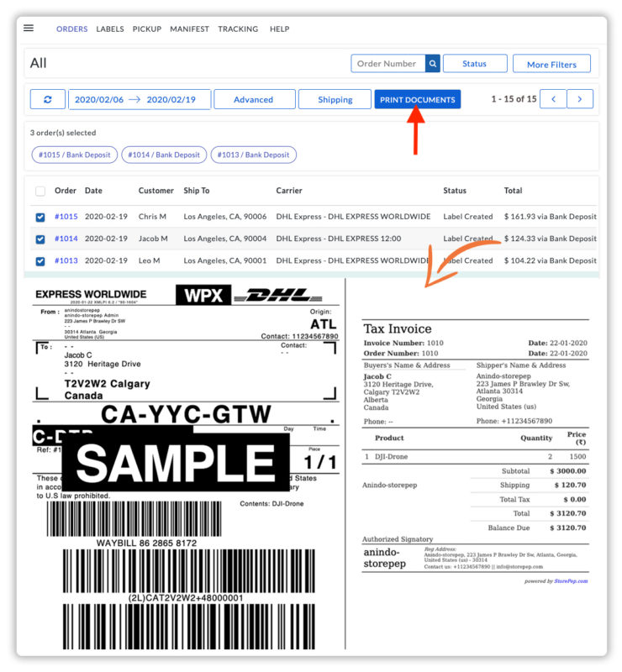
Task: Uncheck order #1015 checkbox
Action: click(40, 217)
